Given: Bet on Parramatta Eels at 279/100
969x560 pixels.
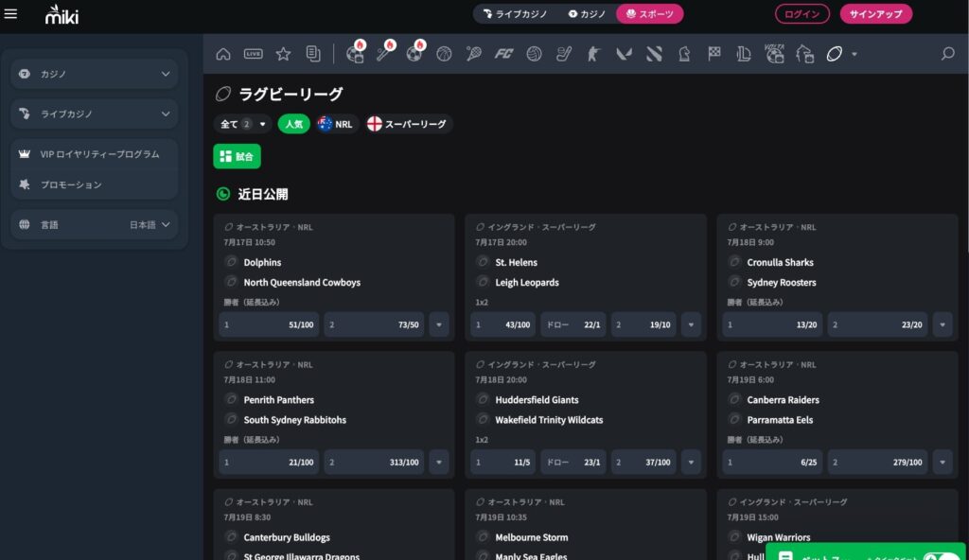Looking at the screenshot, I should tap(877, 462).
